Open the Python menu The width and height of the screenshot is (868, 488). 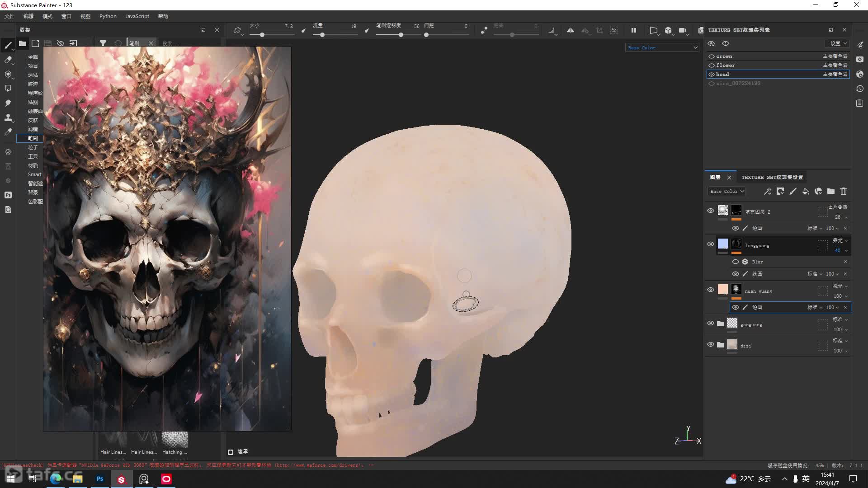[108, 16]
